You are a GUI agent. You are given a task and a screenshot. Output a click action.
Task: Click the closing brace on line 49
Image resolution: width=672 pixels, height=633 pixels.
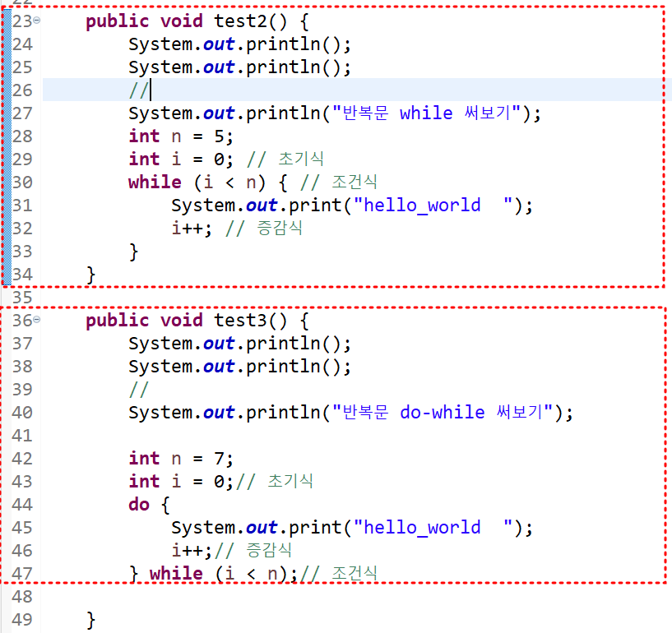point(90,620)
